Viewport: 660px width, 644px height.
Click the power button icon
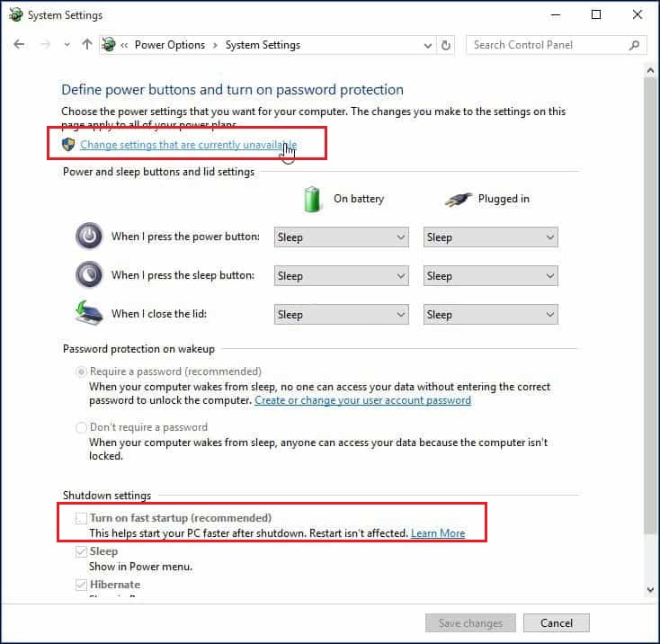(x=89, y=237)
